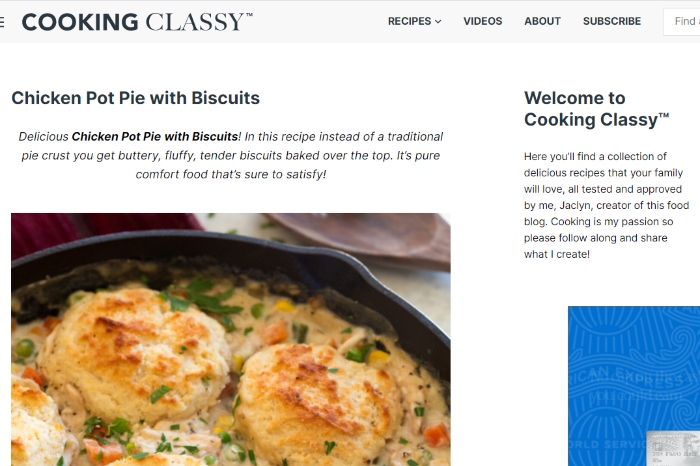The height and width of the screenshot is (466, 700).
Task: Click the Welcome to Cooking Classy heading
Action: (x=596, y=109)
